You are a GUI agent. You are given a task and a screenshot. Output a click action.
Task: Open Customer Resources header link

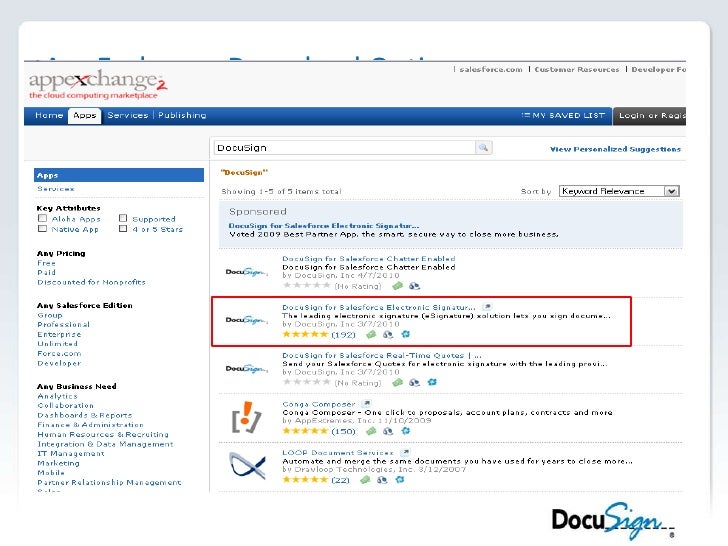(577, 70)
